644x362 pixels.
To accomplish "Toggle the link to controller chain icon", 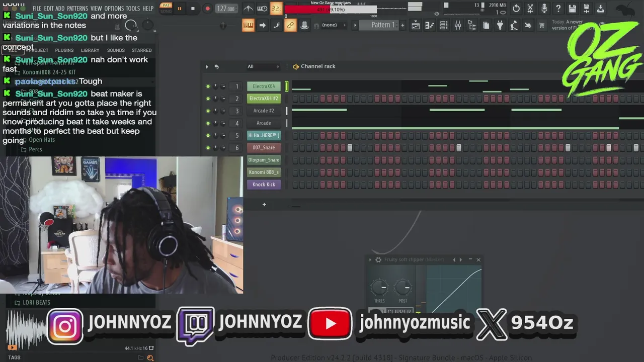I will pos(290,25).
